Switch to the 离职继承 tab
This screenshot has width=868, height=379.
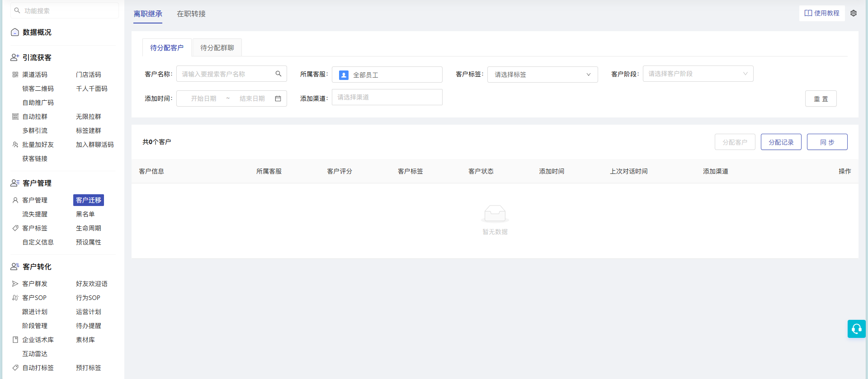(148, 14)
